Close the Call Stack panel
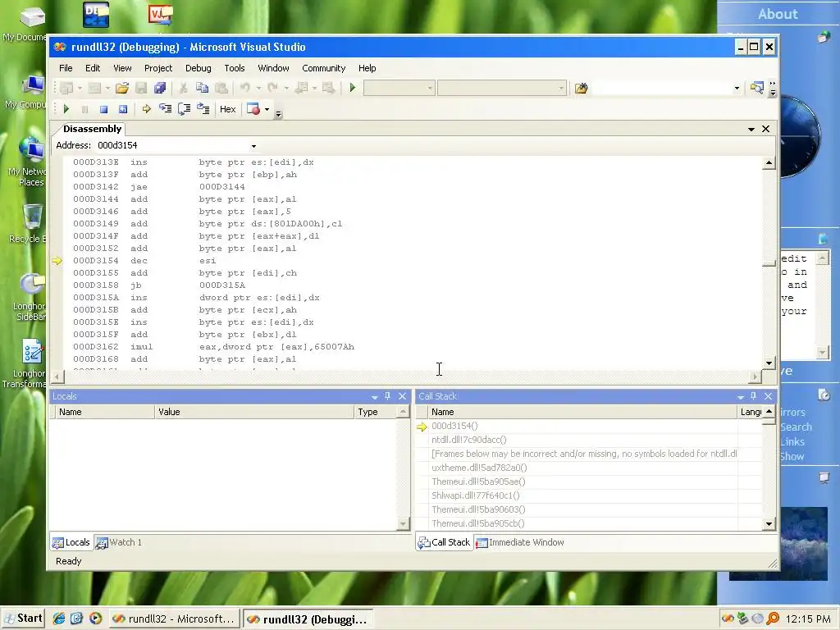 coord(768,396)
